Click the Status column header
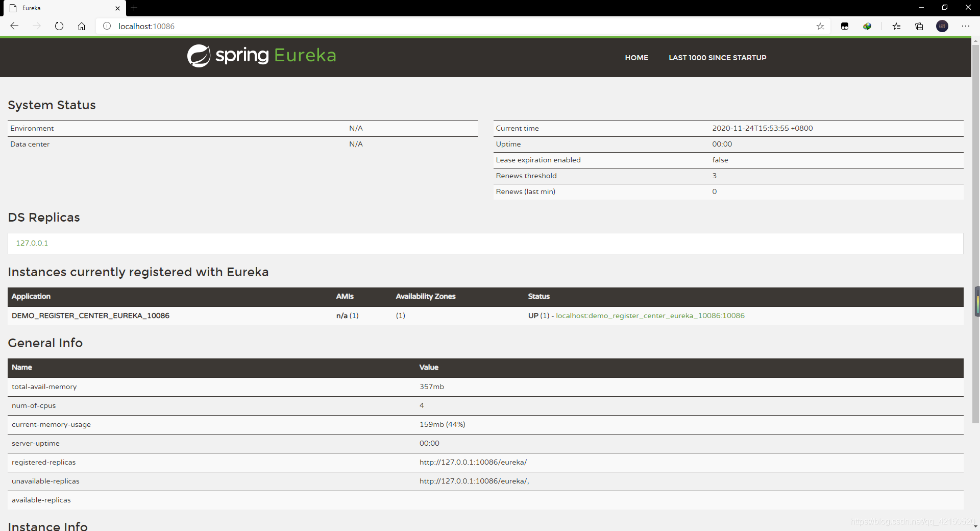The width and height of the screenshot is (980, 531). 539,296
